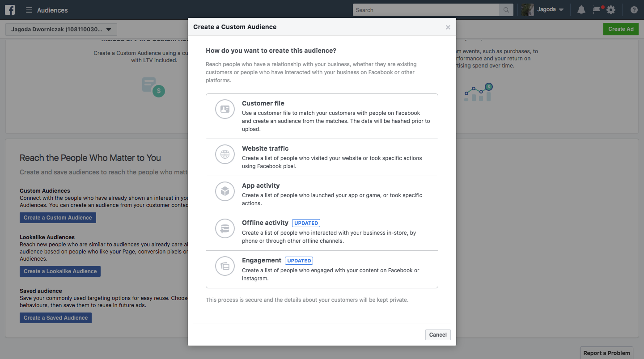This screenshot has height=359, width=644.
Task: Open the Pages flag icon
Action: click(x=597, y=9)
